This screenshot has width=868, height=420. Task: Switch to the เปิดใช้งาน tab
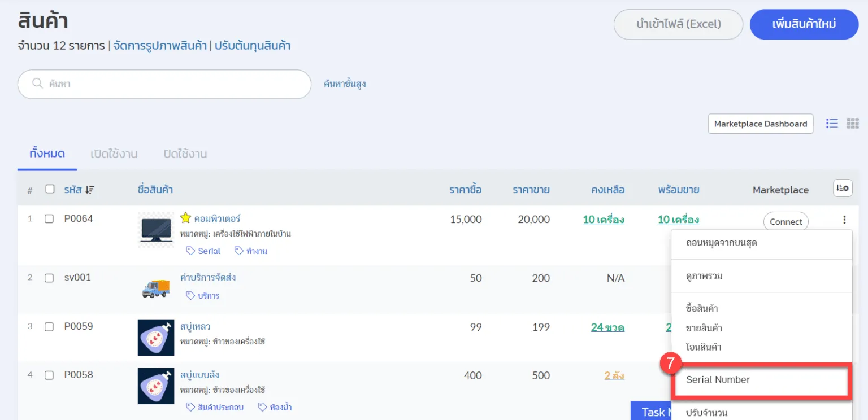pos(114,154)
